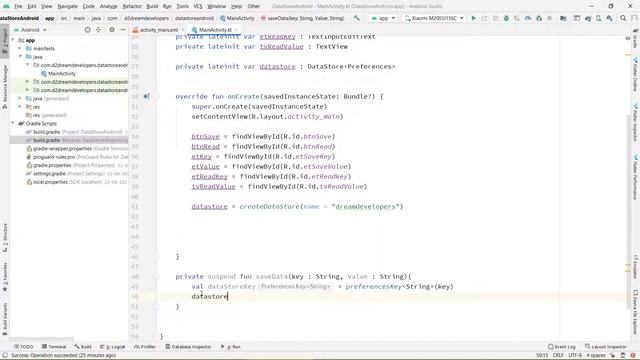The image size is (640, 360).
Task: Expand the res folder
Action: (x=20, y=107)
